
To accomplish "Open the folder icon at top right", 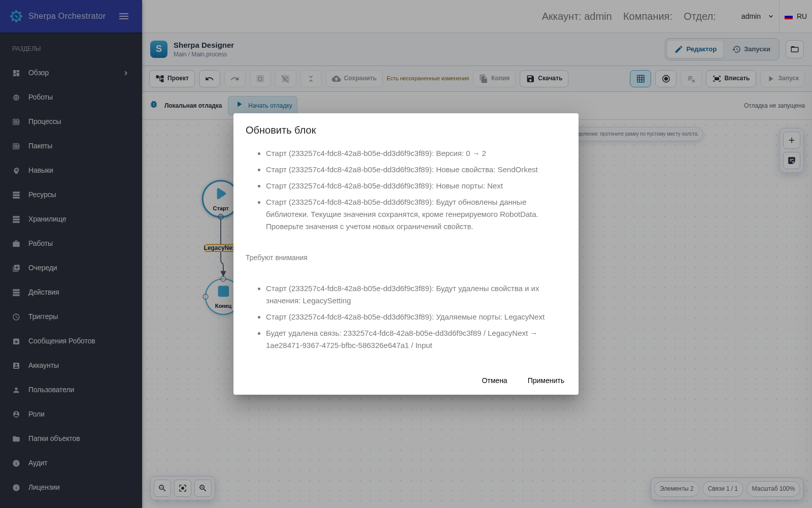I will point(795,49).
